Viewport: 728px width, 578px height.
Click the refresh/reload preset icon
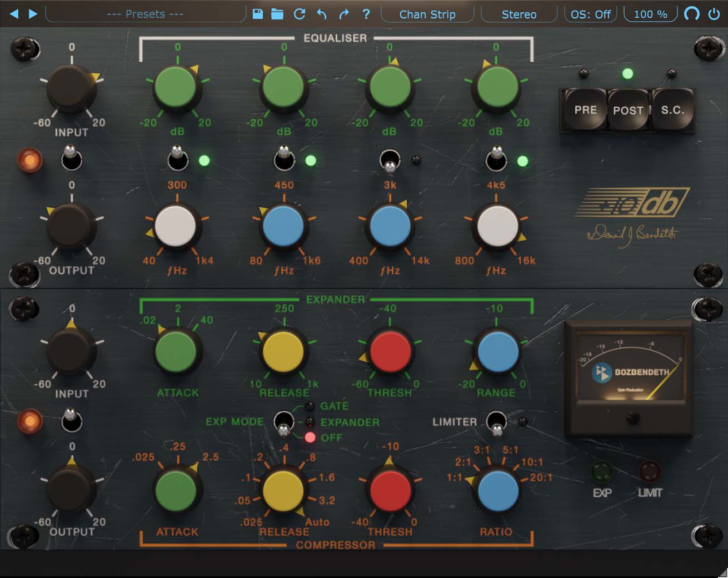point(300,14)
